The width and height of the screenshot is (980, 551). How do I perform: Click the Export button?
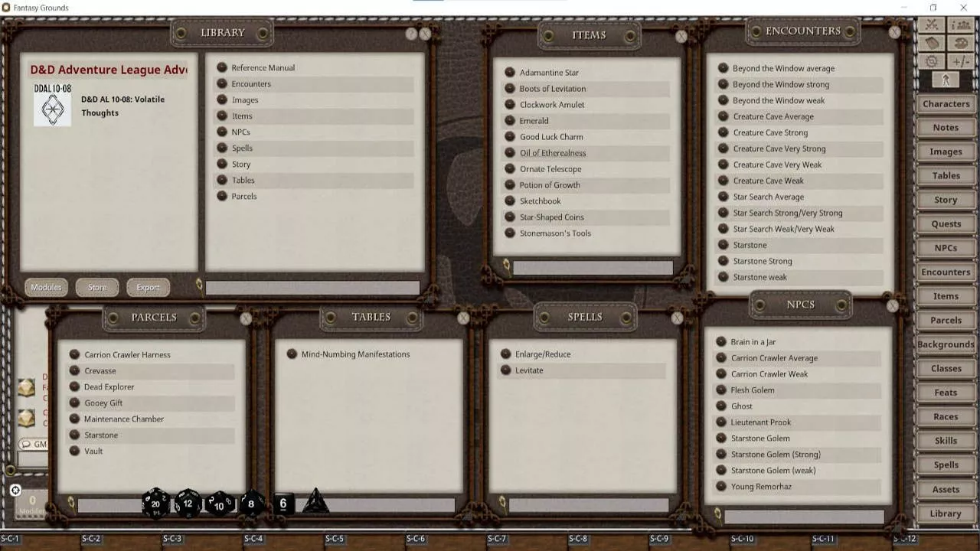pos(148,287)
